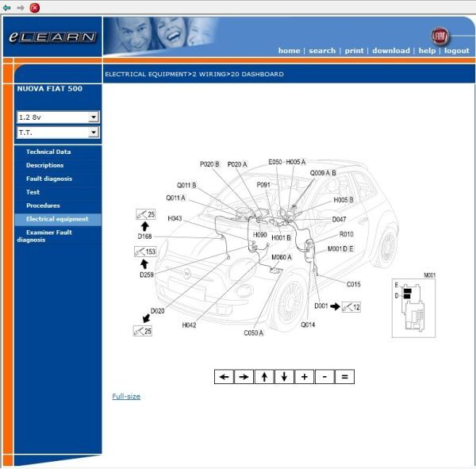Click component label D047
This screenshot has height=469, width=476.
(339, 219)
